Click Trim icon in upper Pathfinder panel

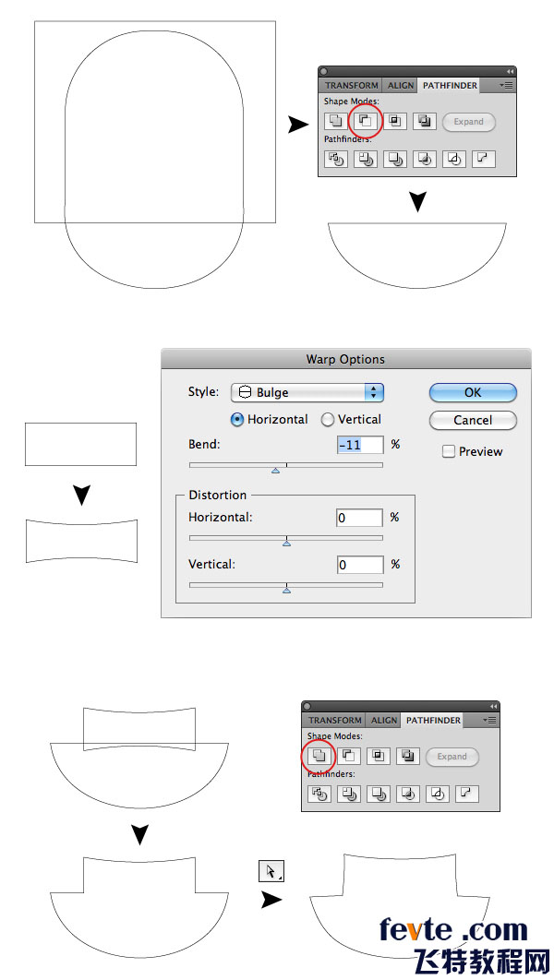pos(366,159)
